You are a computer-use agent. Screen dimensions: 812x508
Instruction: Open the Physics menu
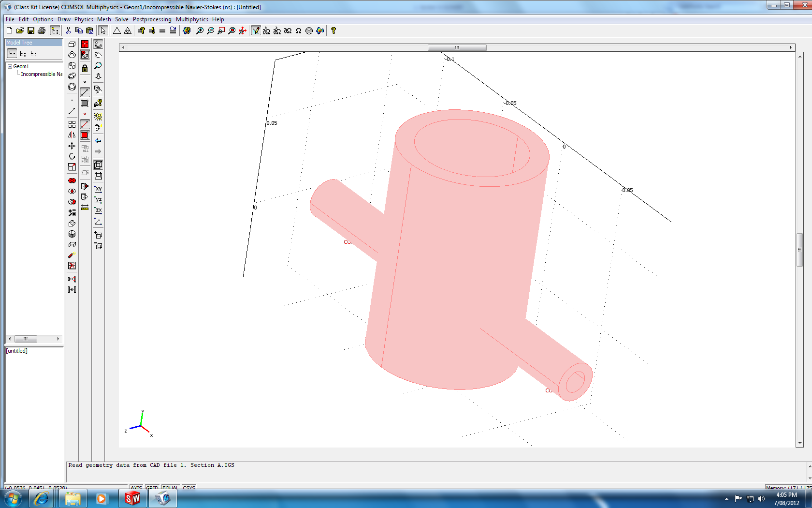(x=84, y=19)
